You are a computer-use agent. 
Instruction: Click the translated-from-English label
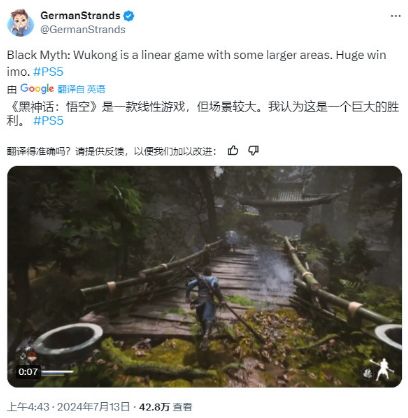coord(81,89)
